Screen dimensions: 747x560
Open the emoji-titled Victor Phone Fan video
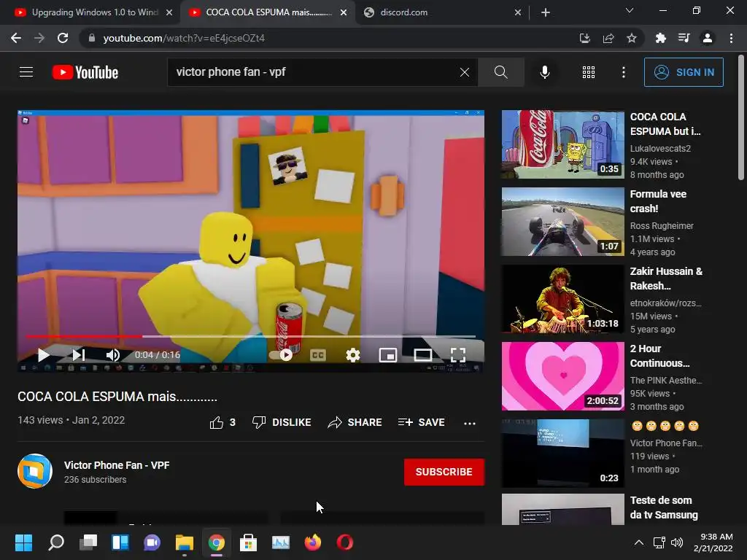click(x=562, y=453)
